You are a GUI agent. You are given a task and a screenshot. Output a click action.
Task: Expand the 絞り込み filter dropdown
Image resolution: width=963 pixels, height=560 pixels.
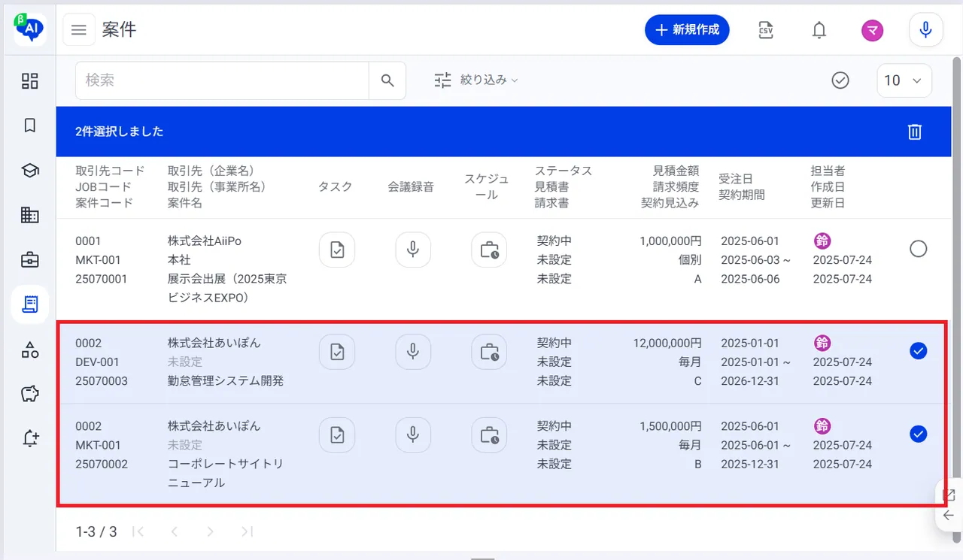[x=476, y=80]
